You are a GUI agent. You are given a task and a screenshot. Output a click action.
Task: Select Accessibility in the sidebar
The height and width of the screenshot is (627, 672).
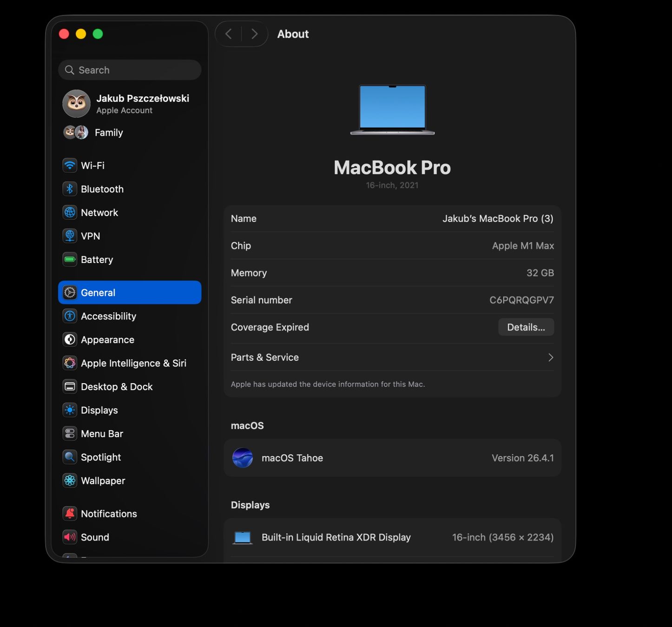(130, 316)
